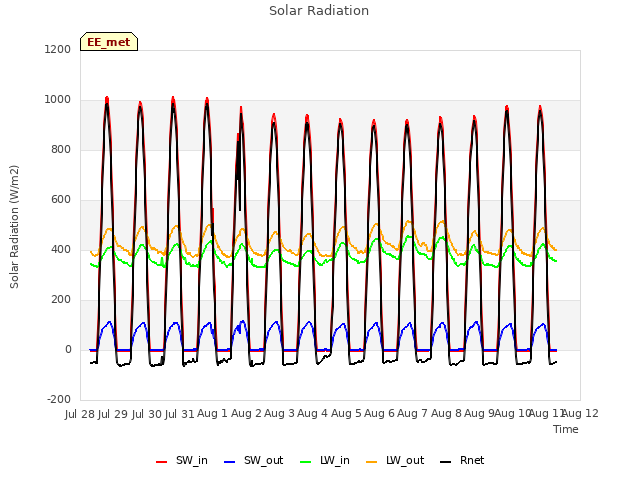
Task: Click the SW_out legend label
Action: (x=263, y=460)
